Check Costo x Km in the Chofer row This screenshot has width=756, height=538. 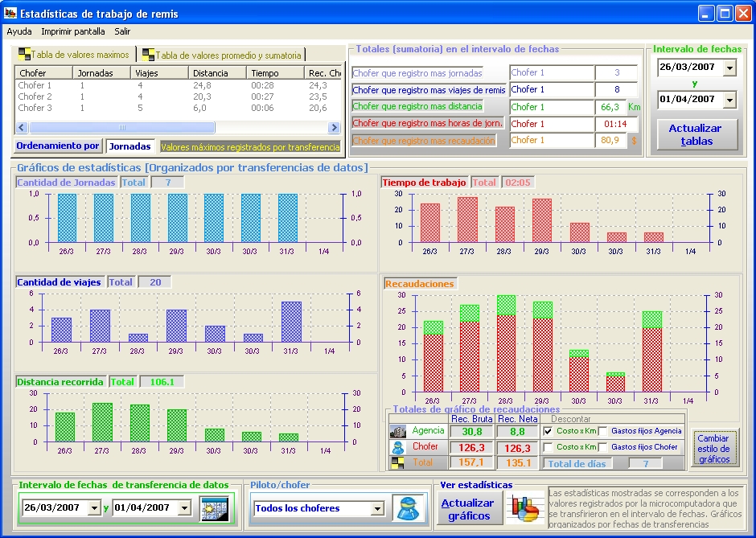click(548, 447)
